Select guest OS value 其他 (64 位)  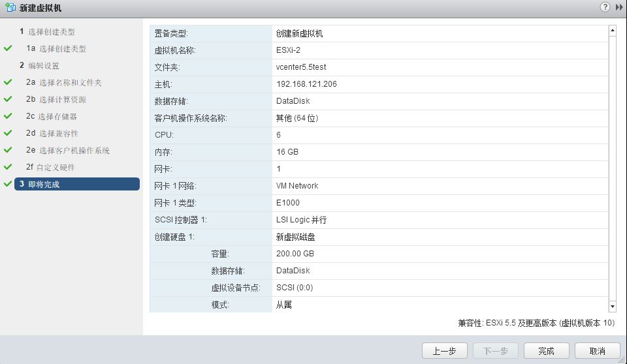[297, 118]
